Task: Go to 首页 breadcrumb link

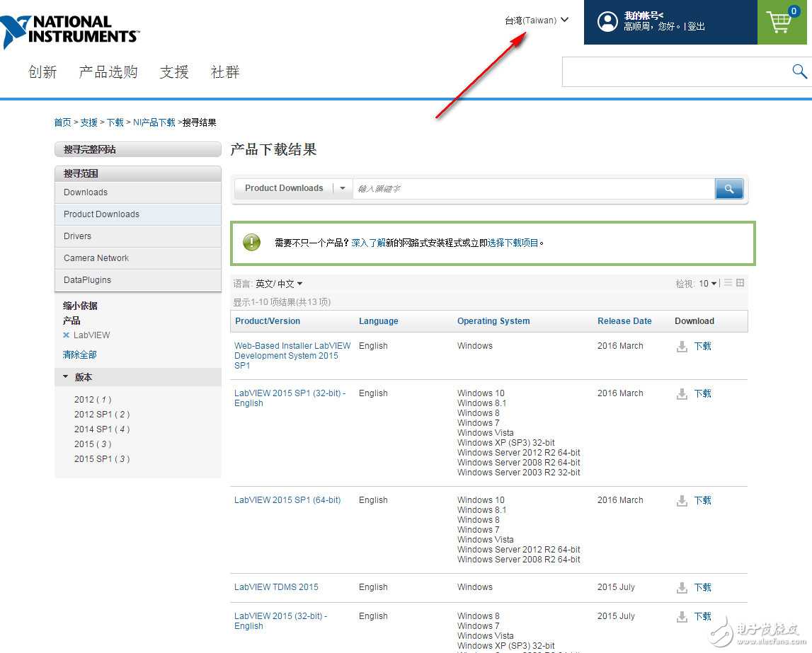Action: (63, 122)
